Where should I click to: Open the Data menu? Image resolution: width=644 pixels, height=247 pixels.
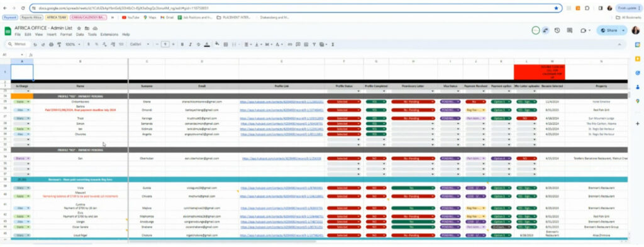click(80, 35)
